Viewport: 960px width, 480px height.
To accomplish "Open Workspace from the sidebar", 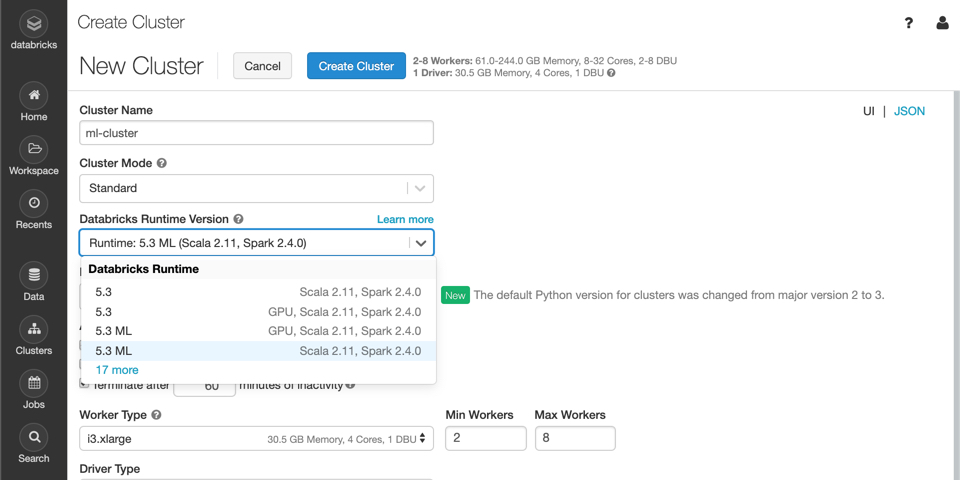I will pyautogui.click(x=34, y=157).
